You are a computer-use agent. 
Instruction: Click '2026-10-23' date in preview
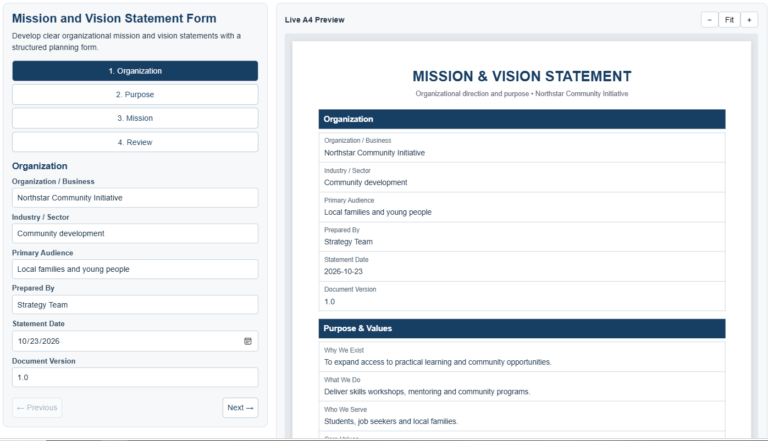343,271
